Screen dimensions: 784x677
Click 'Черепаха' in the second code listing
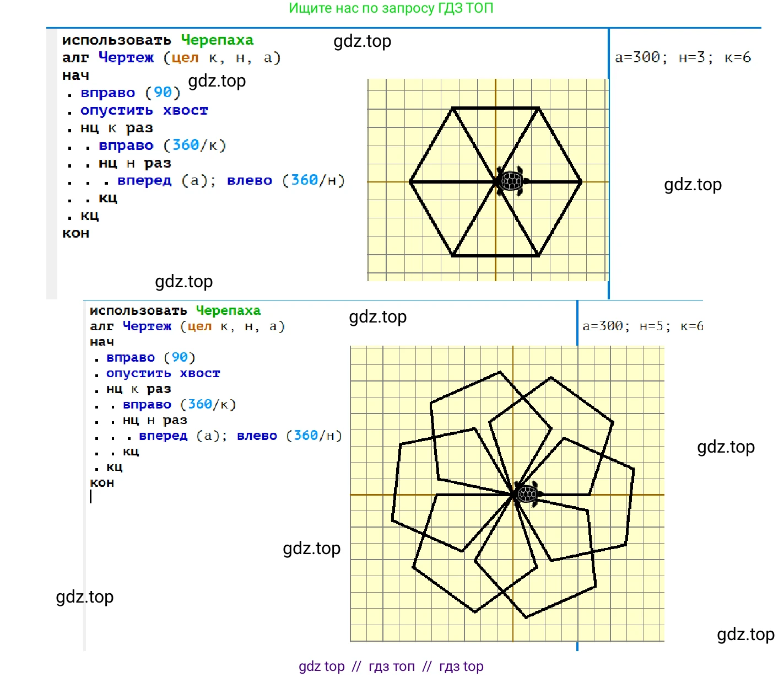pyautogui.click(x=228, y=310)
